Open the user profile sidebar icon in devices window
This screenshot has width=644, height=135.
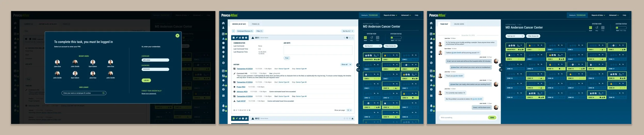pos(223,28)
